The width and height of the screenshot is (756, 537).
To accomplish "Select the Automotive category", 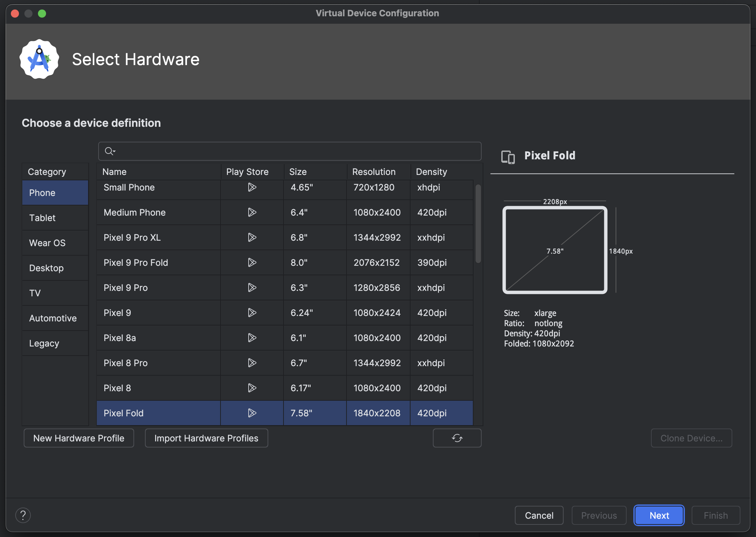I will coord(55,318).
